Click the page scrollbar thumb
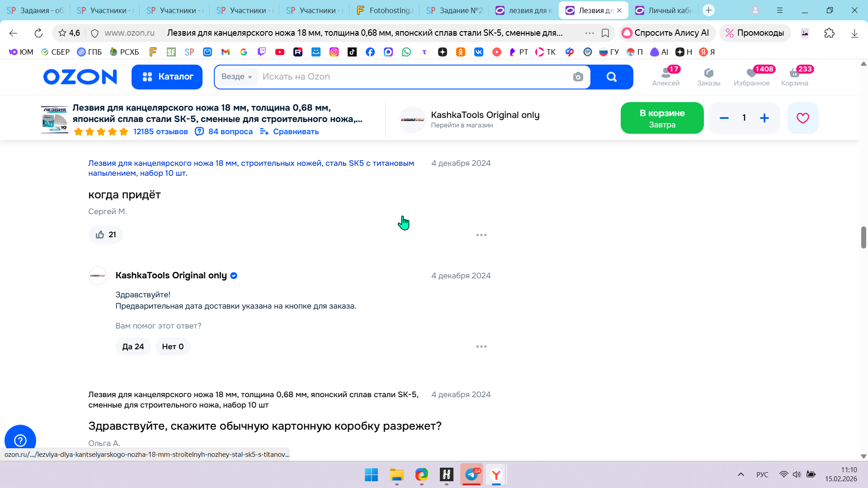Image resolution: width=868 pixels, height=488 pixels. (x=863, y=237)
